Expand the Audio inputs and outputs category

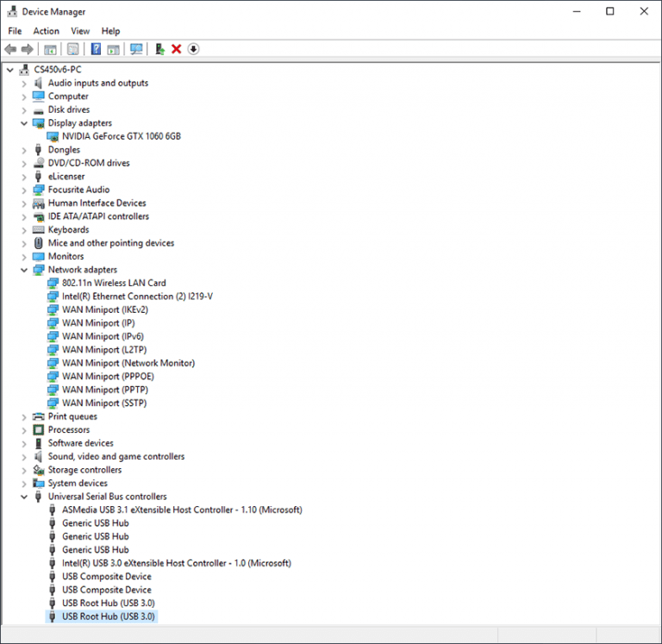pos(24,84)
